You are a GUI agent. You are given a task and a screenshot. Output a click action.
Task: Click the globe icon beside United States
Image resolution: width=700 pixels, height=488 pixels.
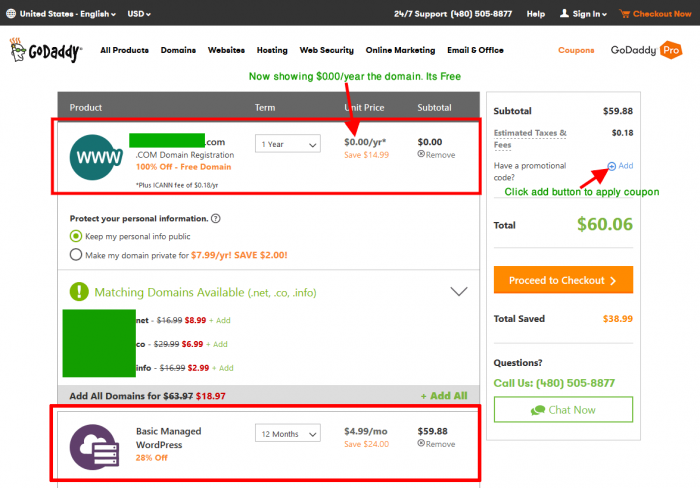(11, 14)
